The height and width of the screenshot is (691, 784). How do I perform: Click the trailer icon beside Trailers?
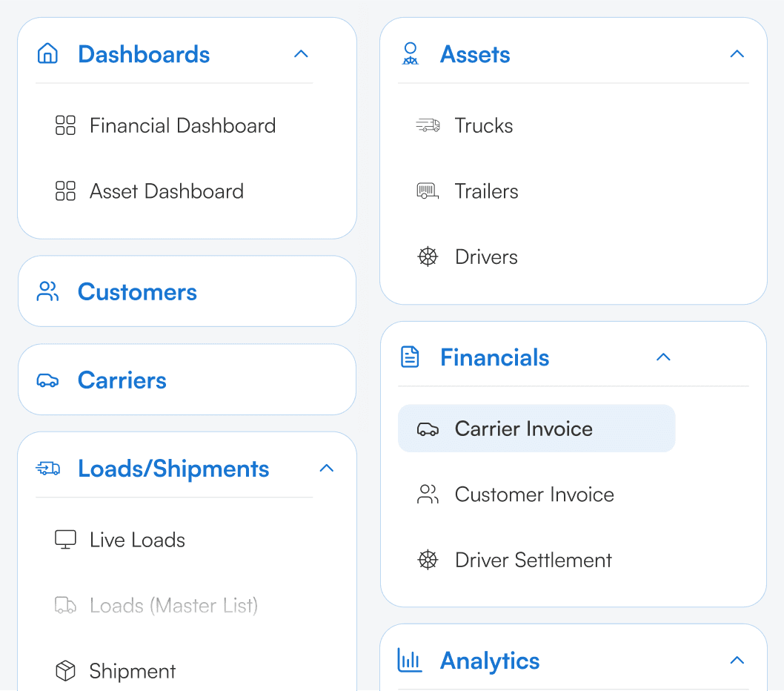coord(428,191)
